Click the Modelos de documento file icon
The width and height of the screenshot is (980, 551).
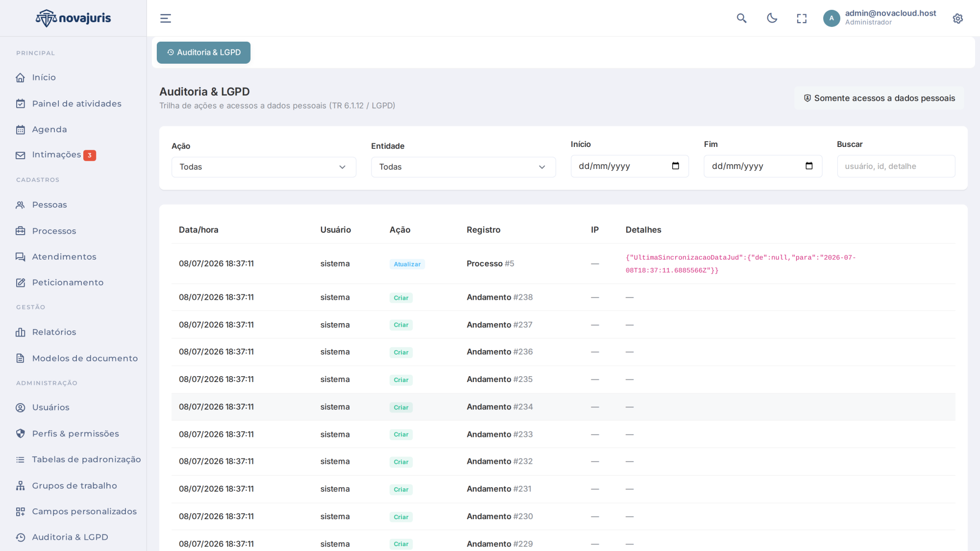coord(20,358)
